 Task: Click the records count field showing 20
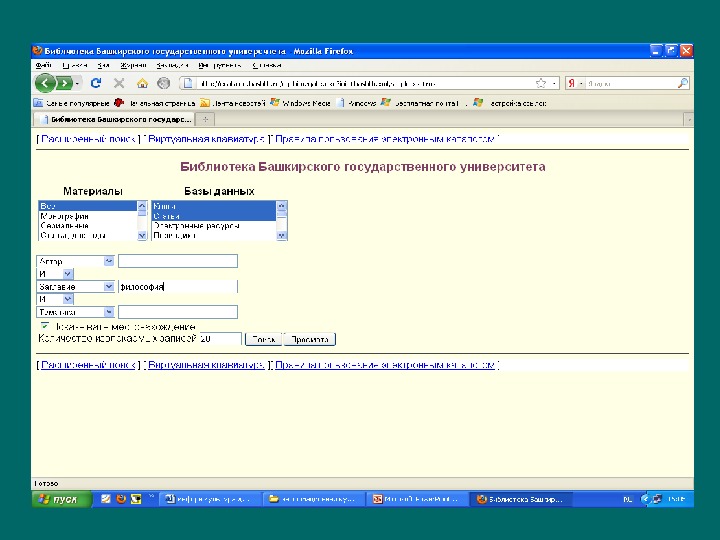coord(220,339)
